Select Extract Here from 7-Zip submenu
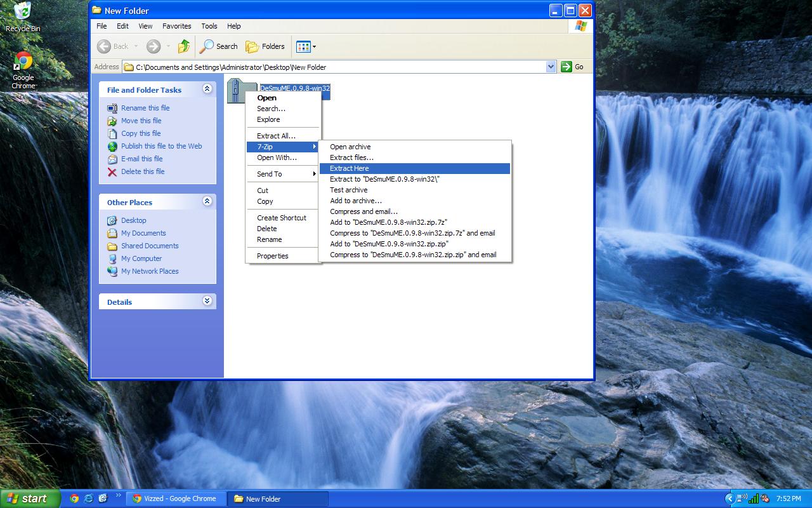 tap(349, 168)
